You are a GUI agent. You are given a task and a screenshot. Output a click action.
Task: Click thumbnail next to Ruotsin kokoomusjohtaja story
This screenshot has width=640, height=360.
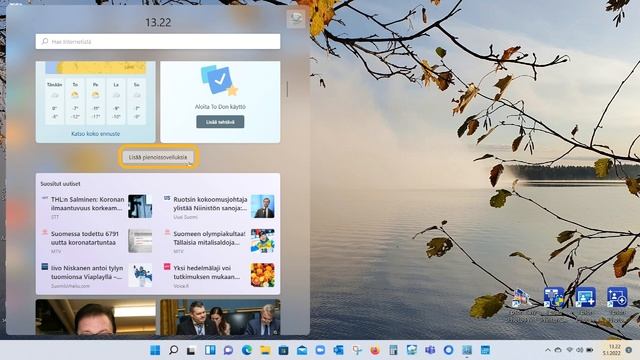262,206
